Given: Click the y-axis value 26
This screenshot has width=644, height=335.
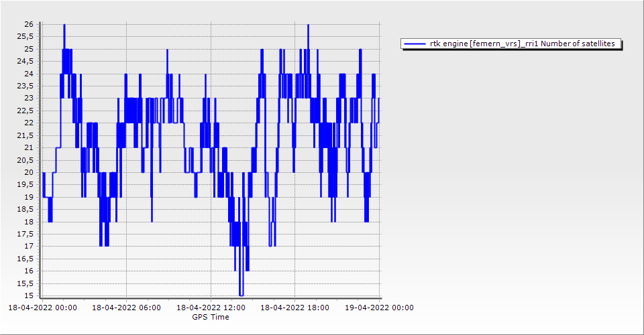Looking at the screenshot, I should 29,24.
